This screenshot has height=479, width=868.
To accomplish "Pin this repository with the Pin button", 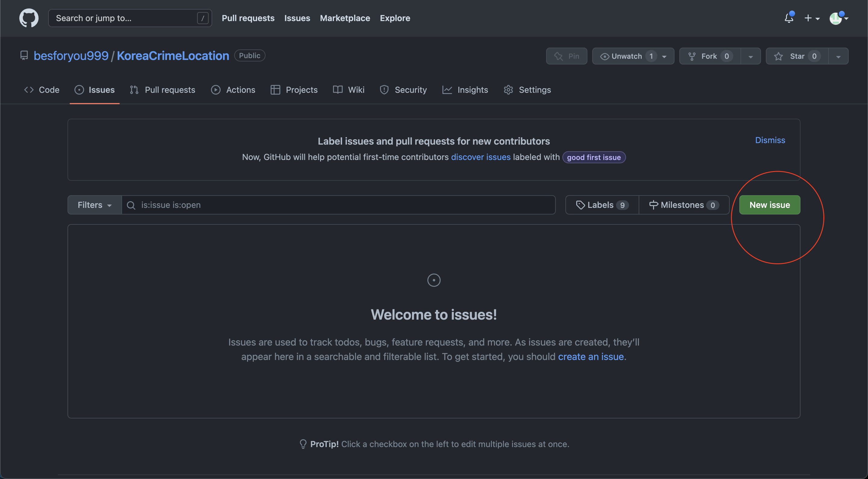I will point(566,56).
